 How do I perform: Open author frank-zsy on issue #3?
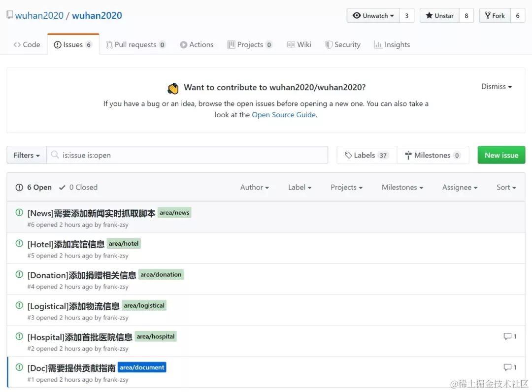point(116,318)
